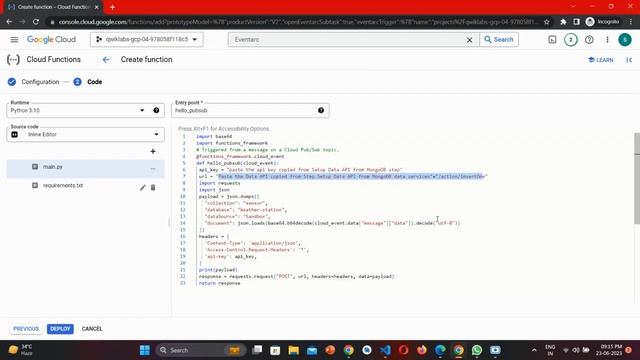This screenshot has width=640, height=360.
Task: Open the Source code Inline Editor dropdown
Action: coord(85,134)
